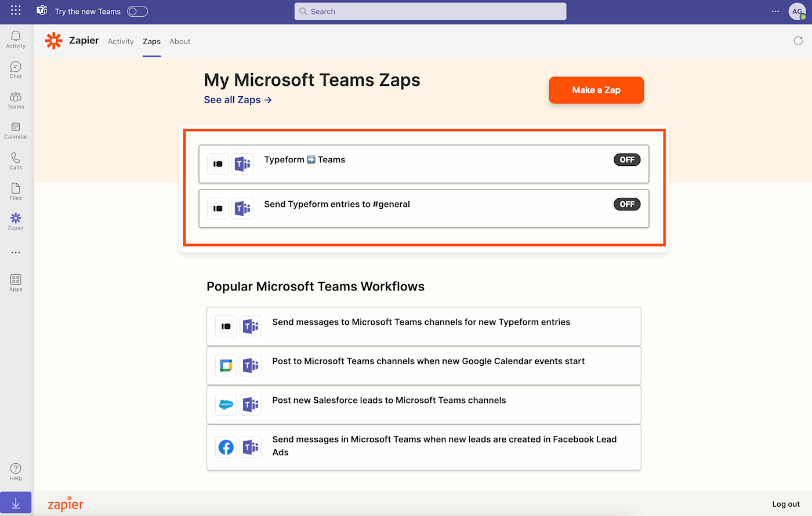
Task: Open the app launcher grid icon
Action: coord(16,10)
